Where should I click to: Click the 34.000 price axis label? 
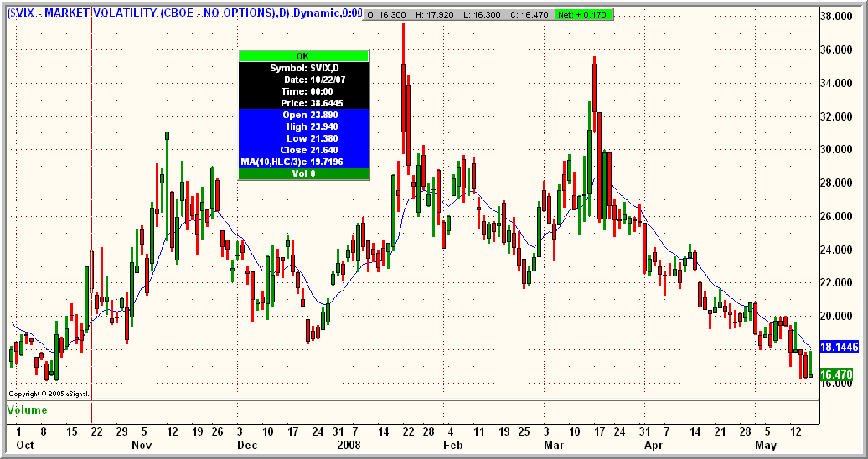pyautogui.click(x=836, y=83)
